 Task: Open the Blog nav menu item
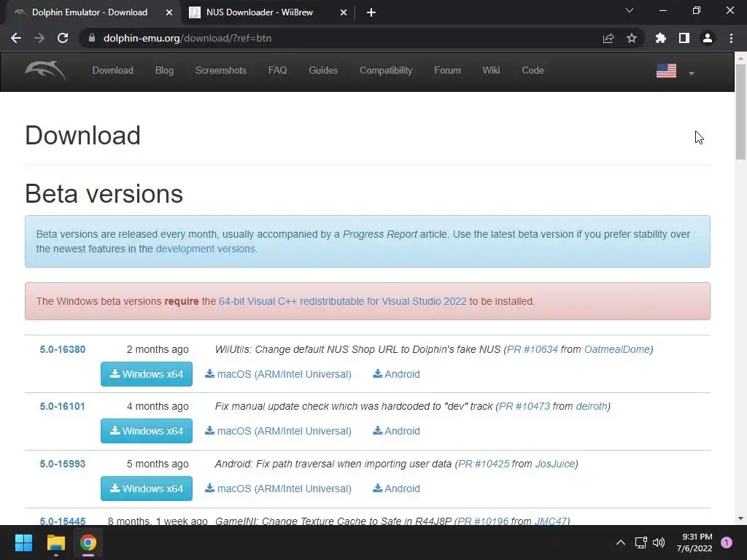pos(164,71)
